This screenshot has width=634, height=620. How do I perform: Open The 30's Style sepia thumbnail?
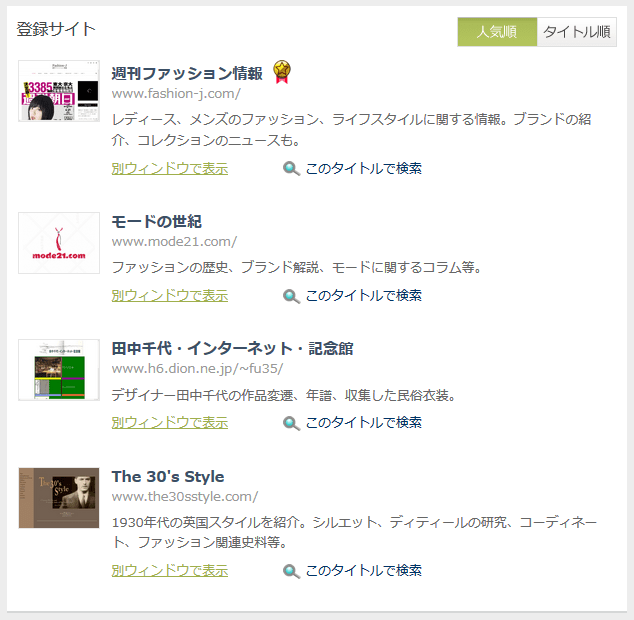pos(59,498)
